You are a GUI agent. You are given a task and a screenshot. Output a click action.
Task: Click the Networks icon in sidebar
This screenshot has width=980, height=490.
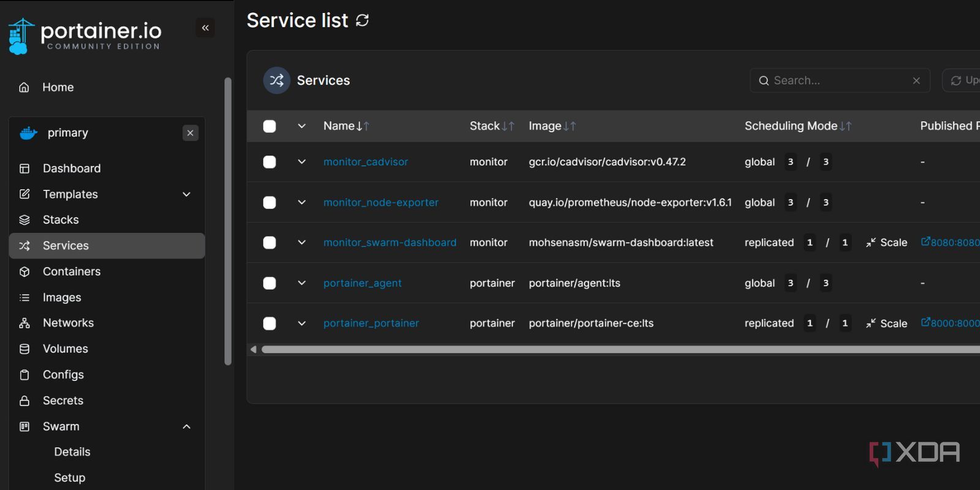(x=24, y=323)
